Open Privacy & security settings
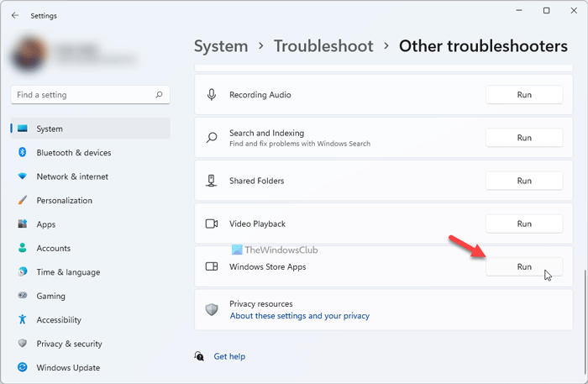The width and height of the screenshot is (588, 384). coord(69,344)
